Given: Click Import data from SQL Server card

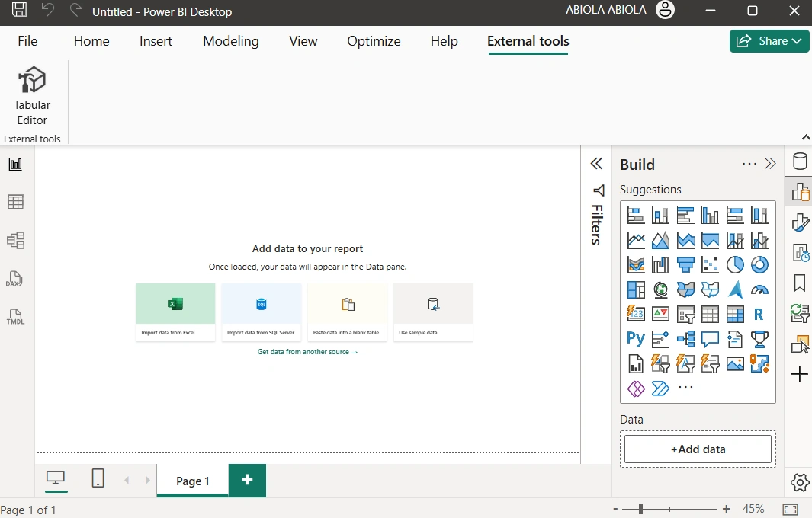Looking at the screenshot, I should [x=261, y=312].
